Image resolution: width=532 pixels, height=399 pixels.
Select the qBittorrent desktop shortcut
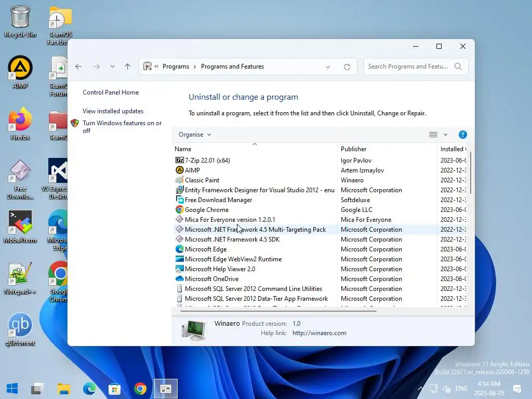pos(20,329)
